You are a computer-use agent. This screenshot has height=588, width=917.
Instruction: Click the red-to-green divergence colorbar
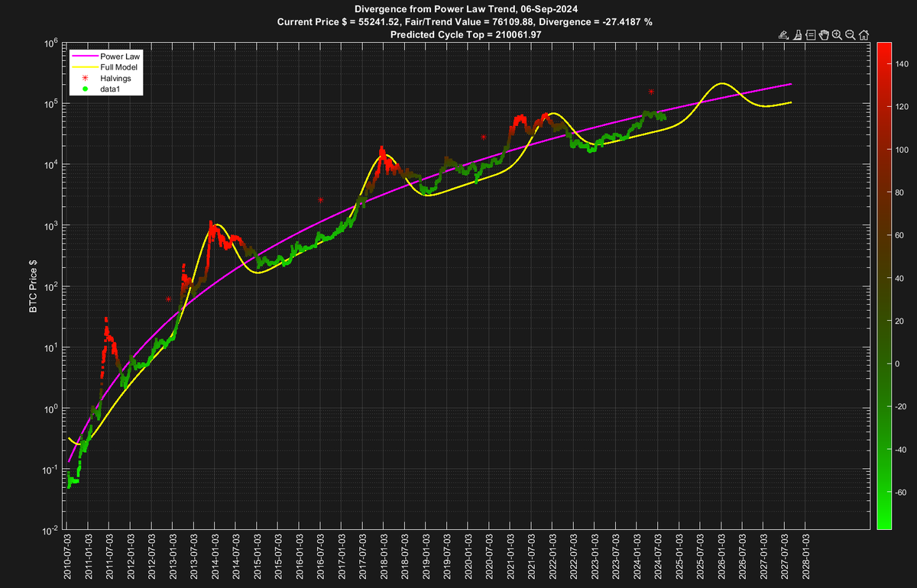883,286
